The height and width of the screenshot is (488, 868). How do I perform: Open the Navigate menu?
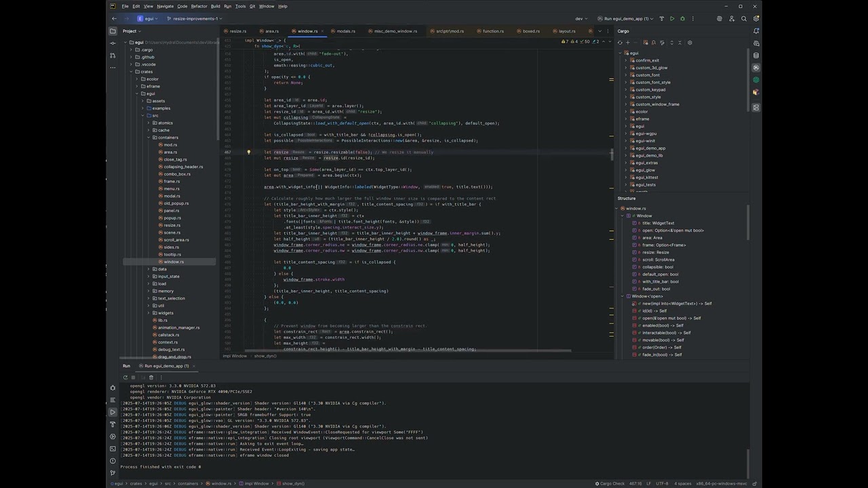pos(165,6)
